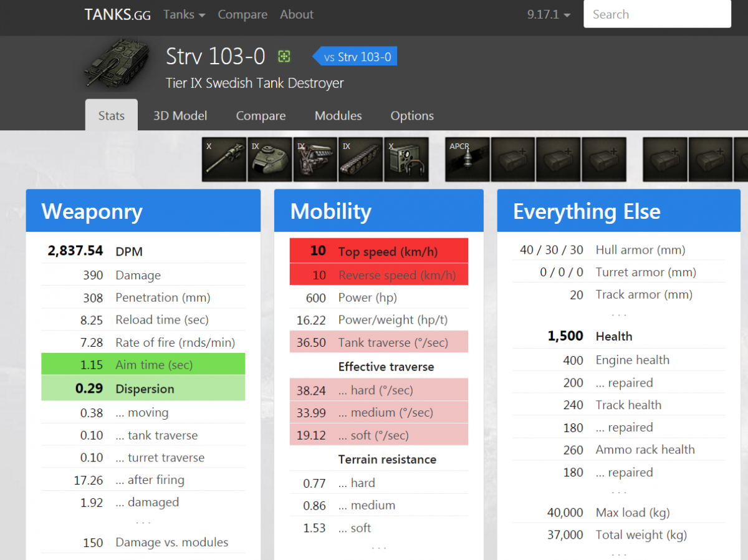Select the Turret armor (mm) row

pyautogui.click(x=619, y=272)
